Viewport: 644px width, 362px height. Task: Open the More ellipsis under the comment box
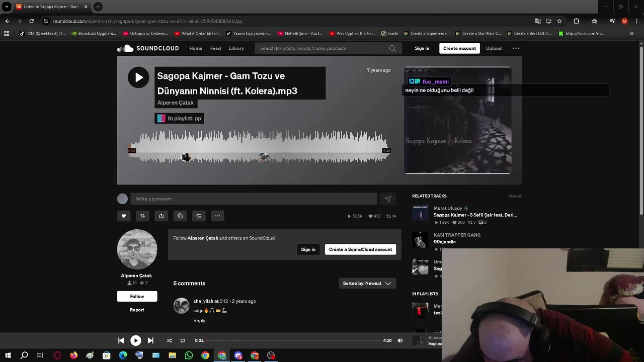click(x=217, y=216)
